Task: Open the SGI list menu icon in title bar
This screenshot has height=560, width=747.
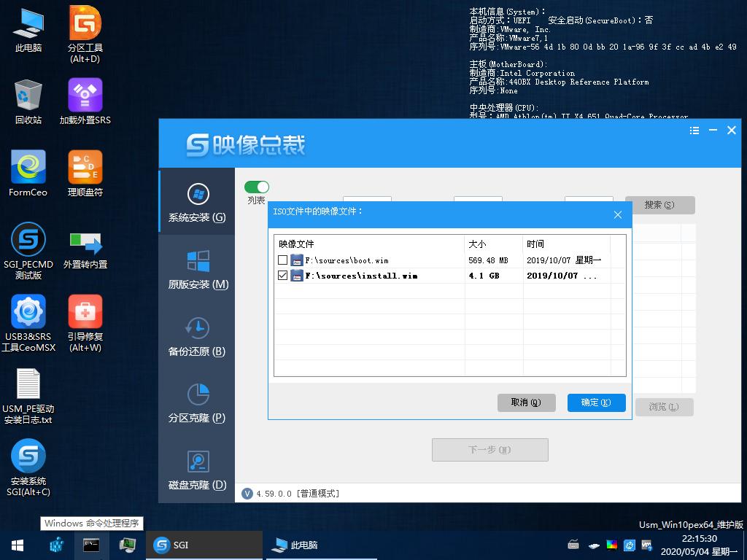Action: pyautogui.click(x=694, y=131)
